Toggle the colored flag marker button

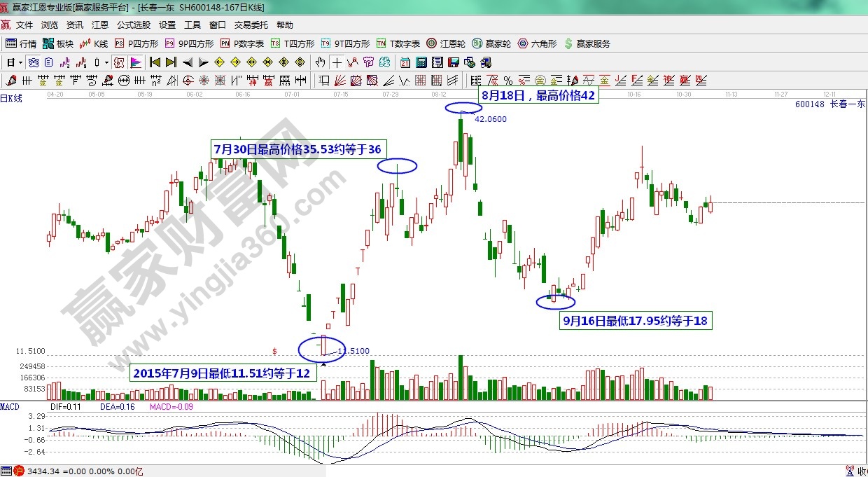(136, 62)
